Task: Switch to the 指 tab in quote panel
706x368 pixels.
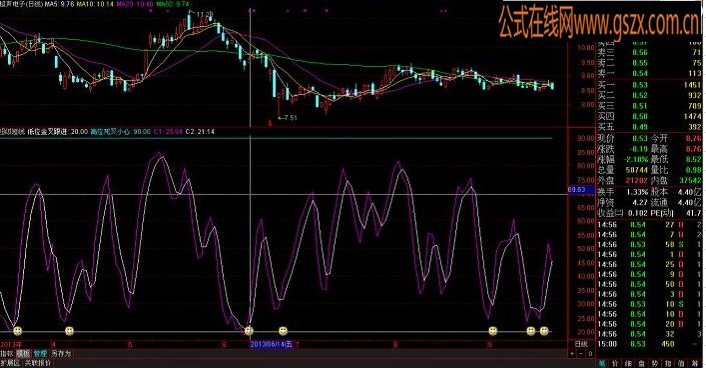Action: [668, 363]
